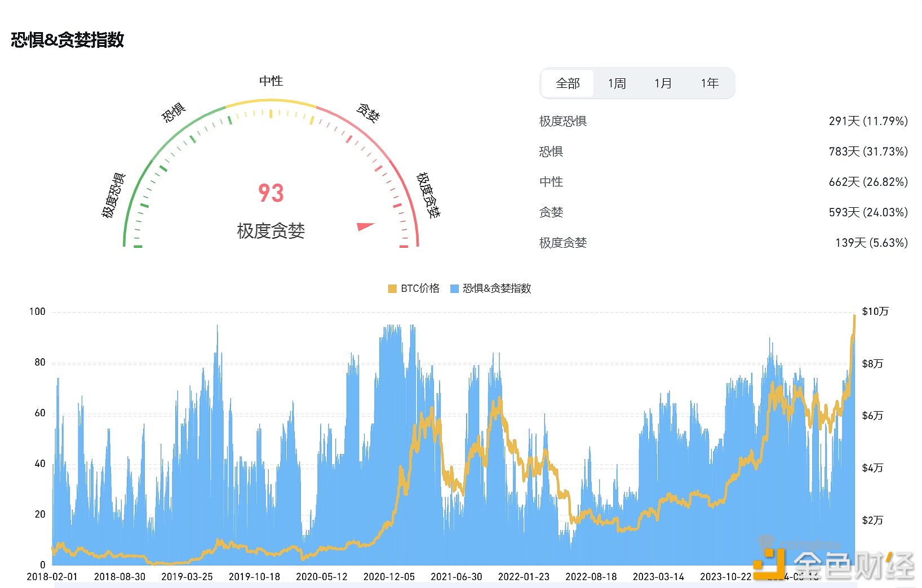Click the 贪婪 label on gauge arc
The width and height of the screenshot is (922, 588).
click(x=369, y=113)
